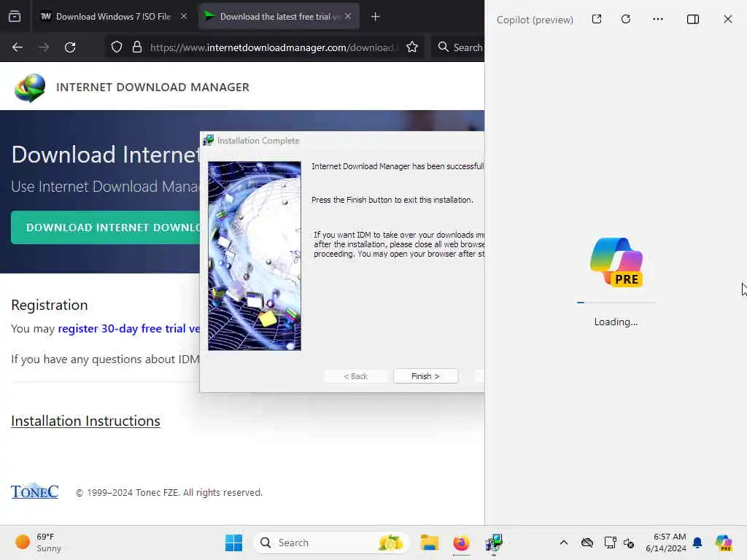Bookmark this page with star icon
Viewport: 747px width, 560px height.
(x=413, y=47)
